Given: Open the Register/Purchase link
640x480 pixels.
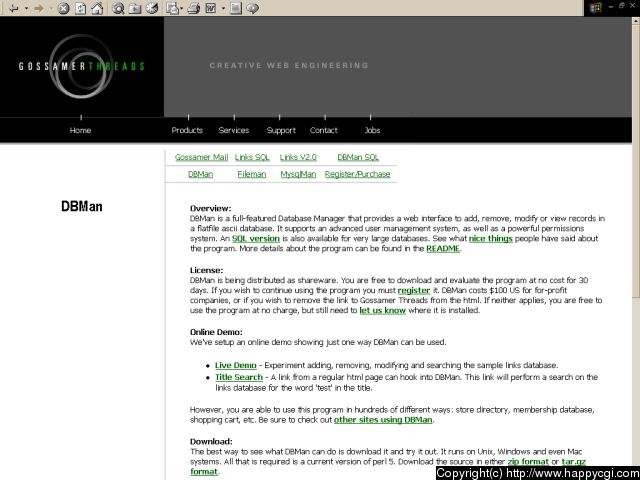Looking at the screenshot, I should point(358,174).
